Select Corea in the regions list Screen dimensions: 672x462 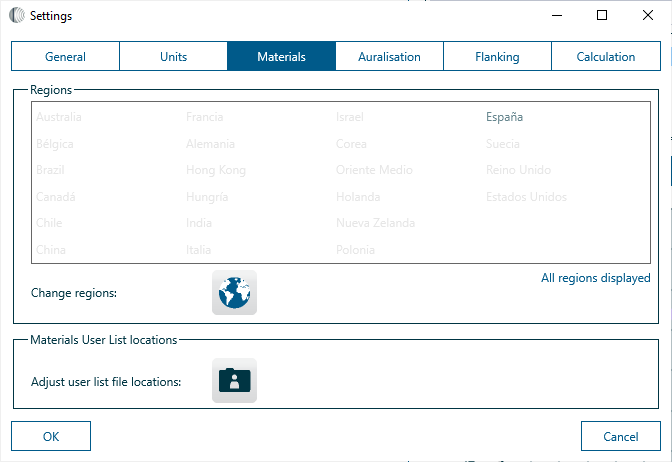351,144
